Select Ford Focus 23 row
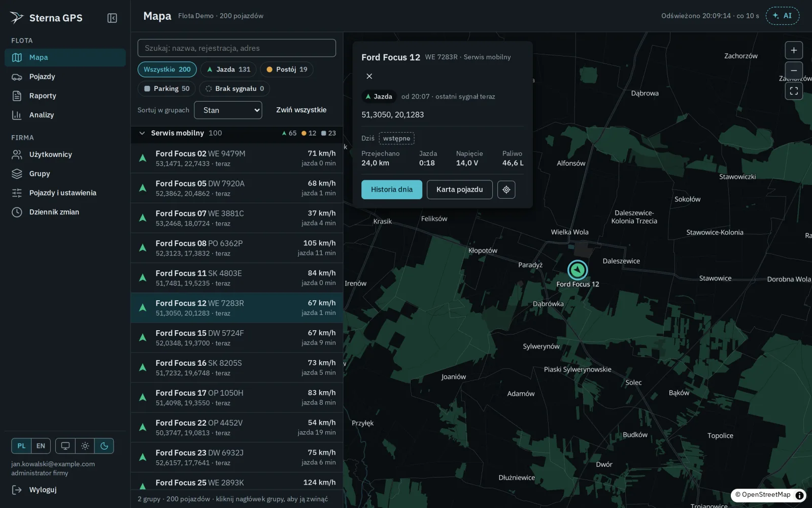812x508 pixels. pos(237,457)
